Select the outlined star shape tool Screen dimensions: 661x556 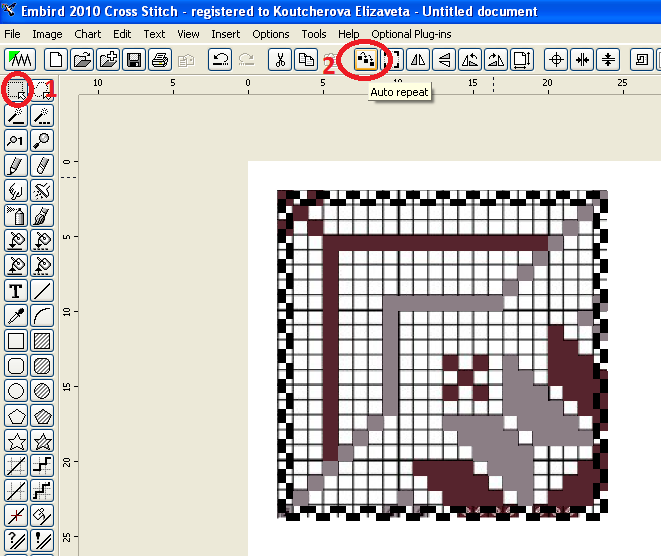[16, 441]
